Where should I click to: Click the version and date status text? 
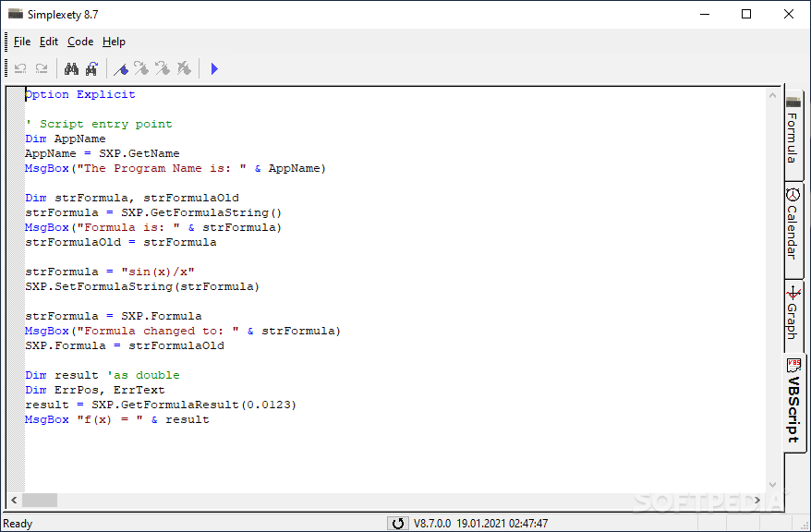480,524
